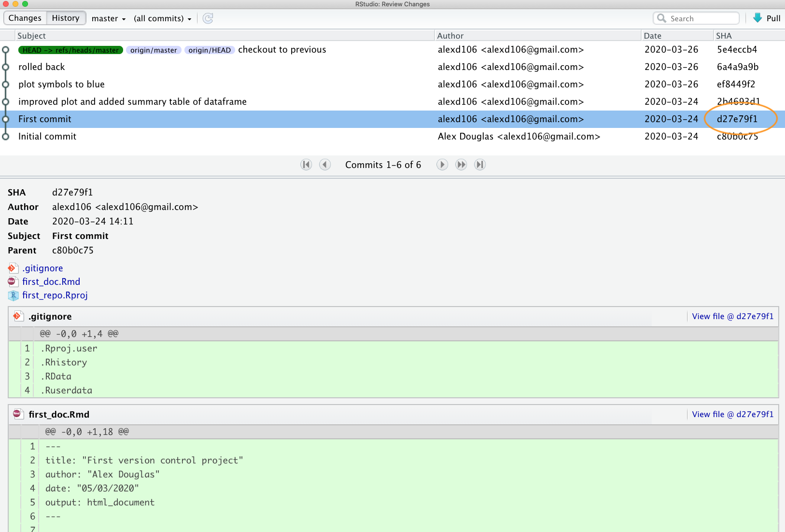
Task: Click the first_doc.Rmd file link
Action: [51, 281]
